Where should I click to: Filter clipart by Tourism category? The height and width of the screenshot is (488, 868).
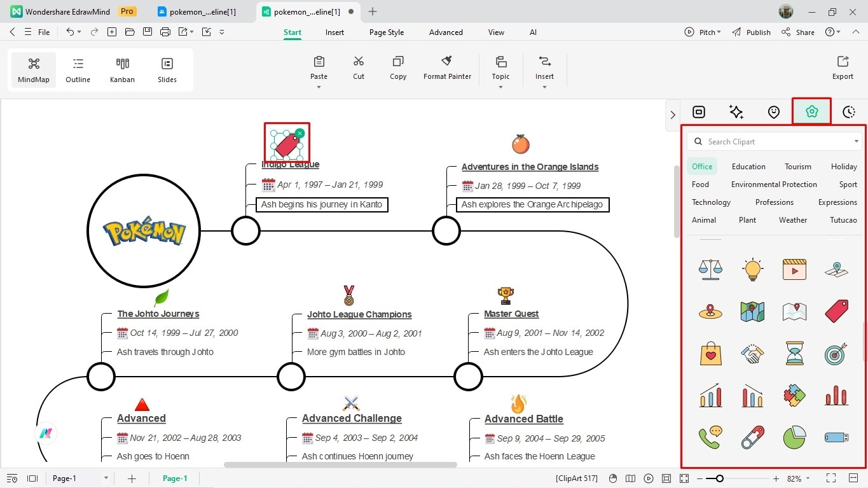coord(797,167)
